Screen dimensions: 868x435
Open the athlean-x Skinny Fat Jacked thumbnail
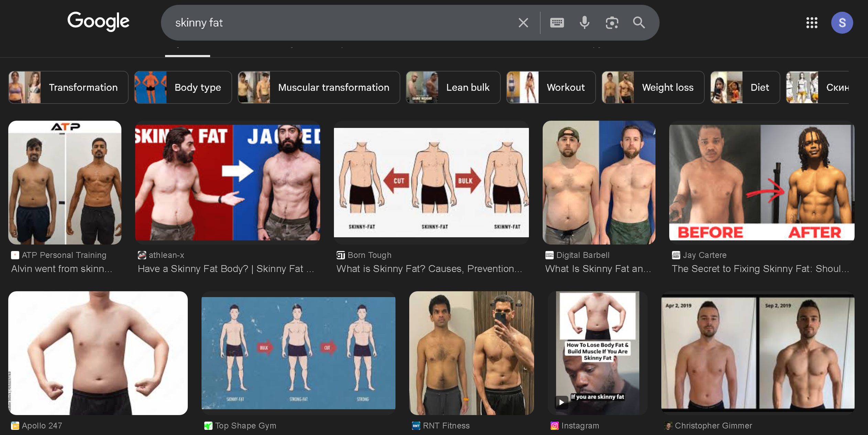pos(227,182)
